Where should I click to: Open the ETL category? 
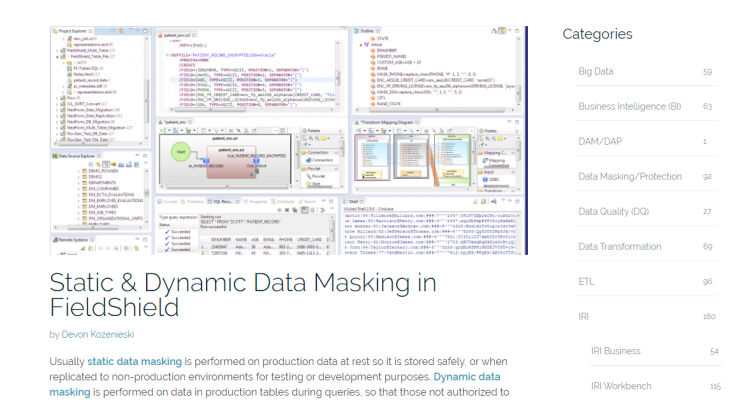point(586,282)
